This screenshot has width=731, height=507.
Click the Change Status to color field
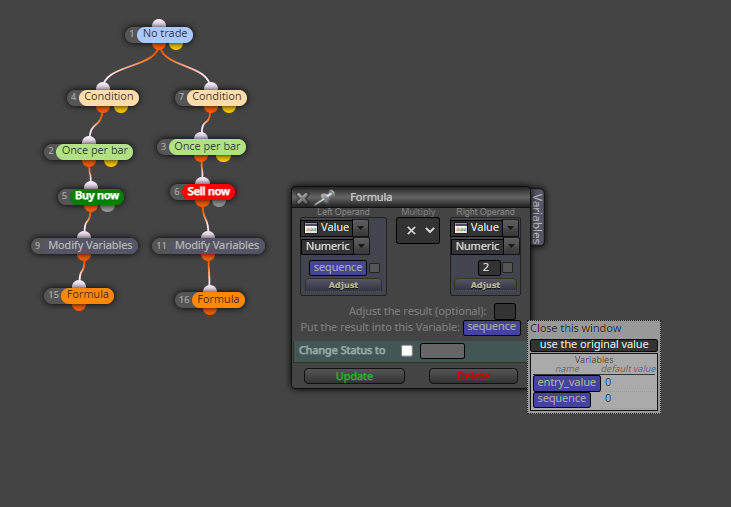[442, 350]
